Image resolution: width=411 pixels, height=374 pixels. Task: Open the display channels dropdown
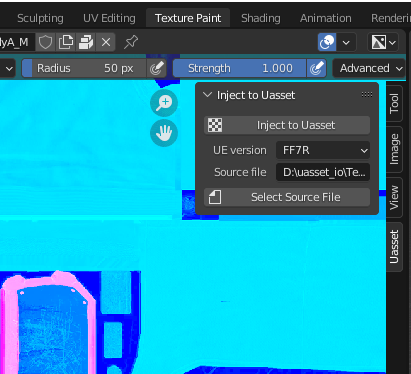point(383,42)
